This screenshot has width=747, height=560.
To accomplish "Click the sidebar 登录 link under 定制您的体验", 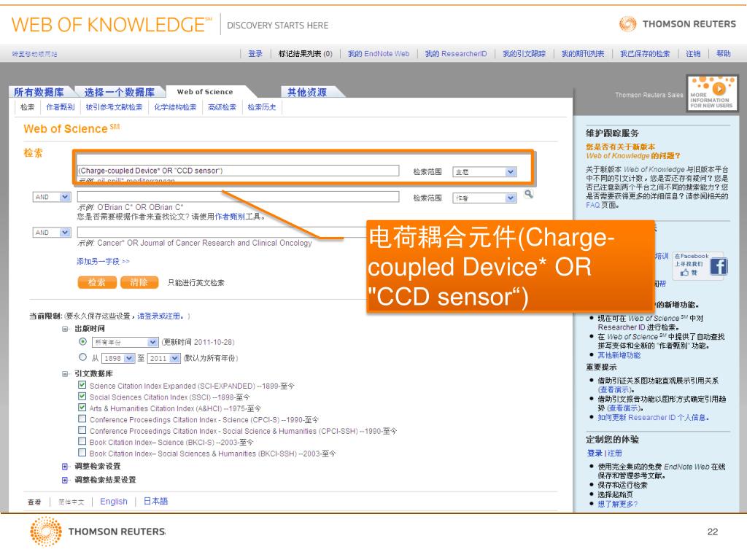I will coord(595,453).
